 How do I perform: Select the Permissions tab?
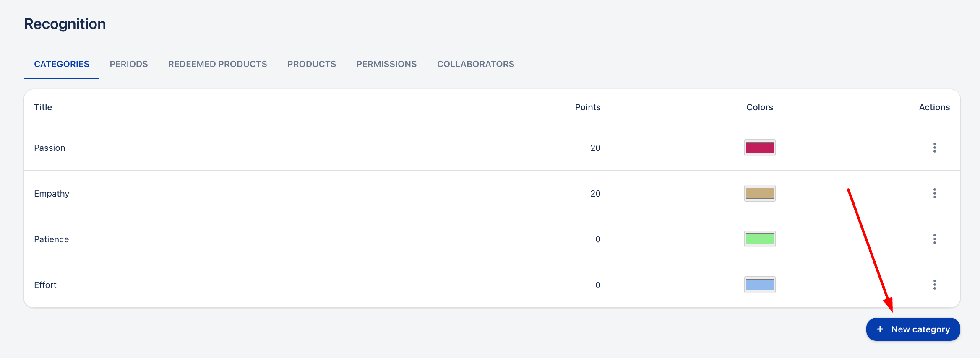tap(386, 64)
